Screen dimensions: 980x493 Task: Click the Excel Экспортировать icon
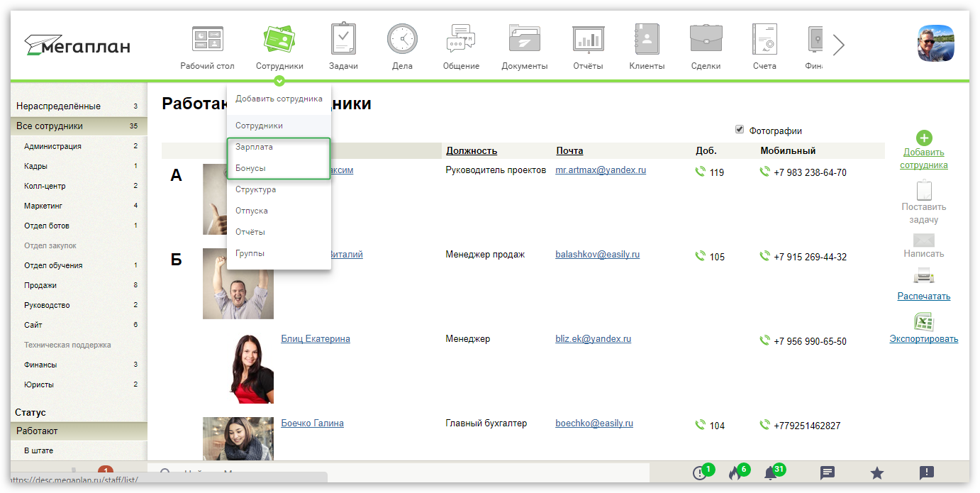point(923,322)
